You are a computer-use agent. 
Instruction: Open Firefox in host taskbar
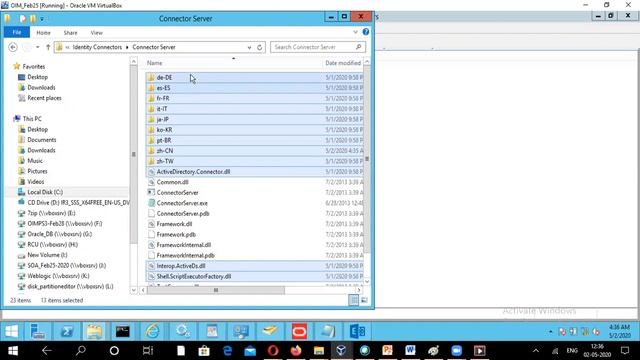coord(296,351)
